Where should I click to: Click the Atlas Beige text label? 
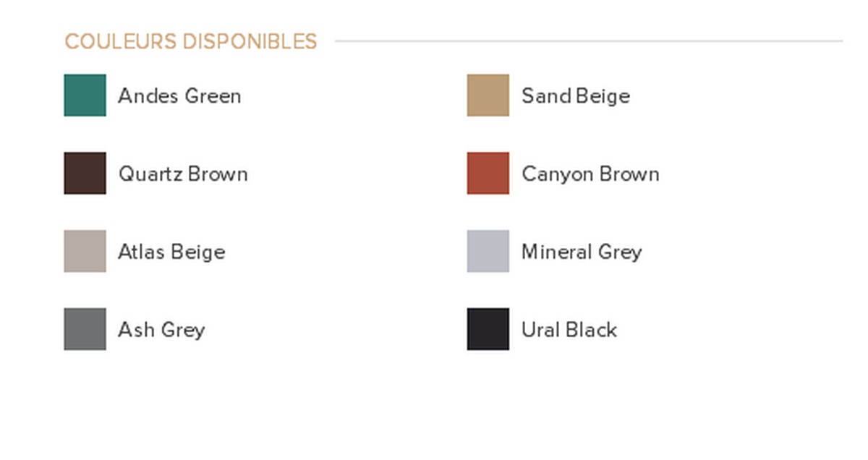click(x=171, y=252)
